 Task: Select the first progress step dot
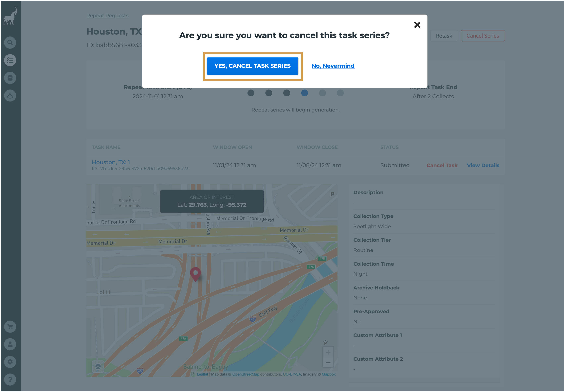tap(251, 93)
